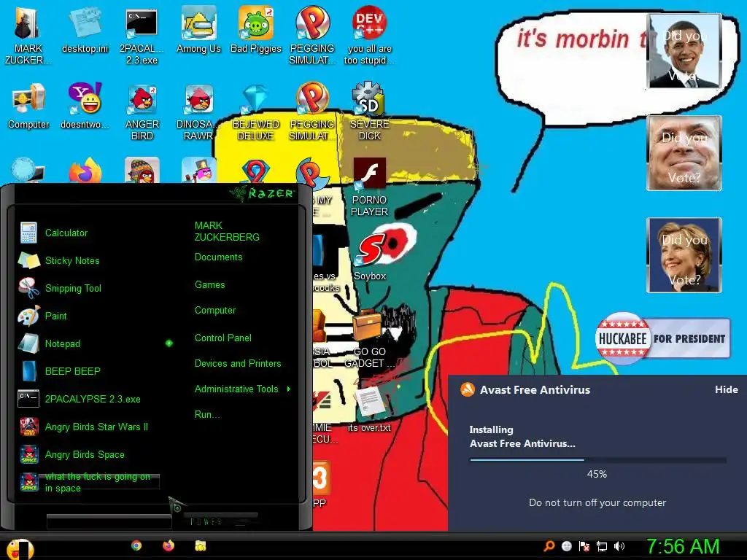Click the Start orb button
Image resolution: width=747 pixels, height=560 pixels.
click(19, 549)
